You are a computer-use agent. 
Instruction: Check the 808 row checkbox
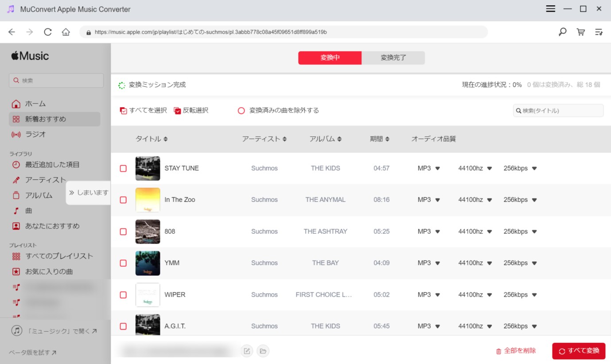(x=123, y=232)
